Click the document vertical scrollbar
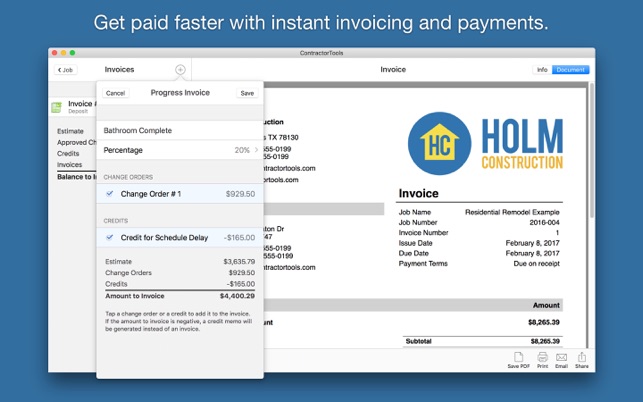This screenshot has height=402, width=643. click(592, 150)
